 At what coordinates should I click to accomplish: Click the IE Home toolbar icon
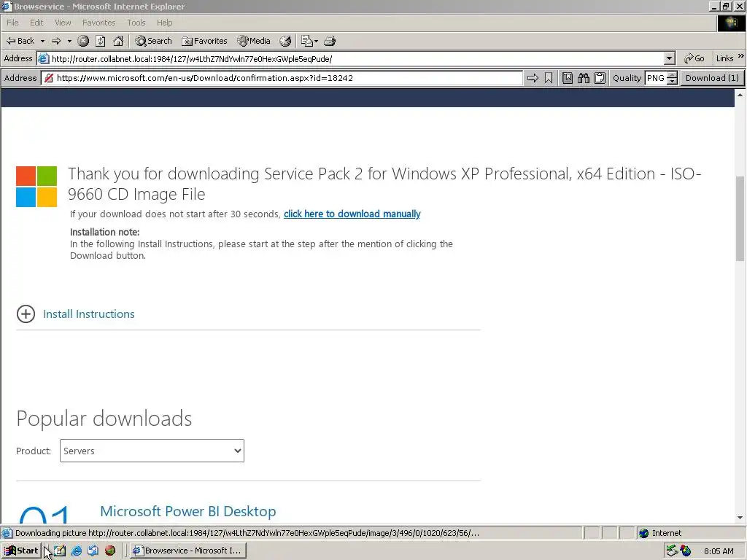point(118,41)
